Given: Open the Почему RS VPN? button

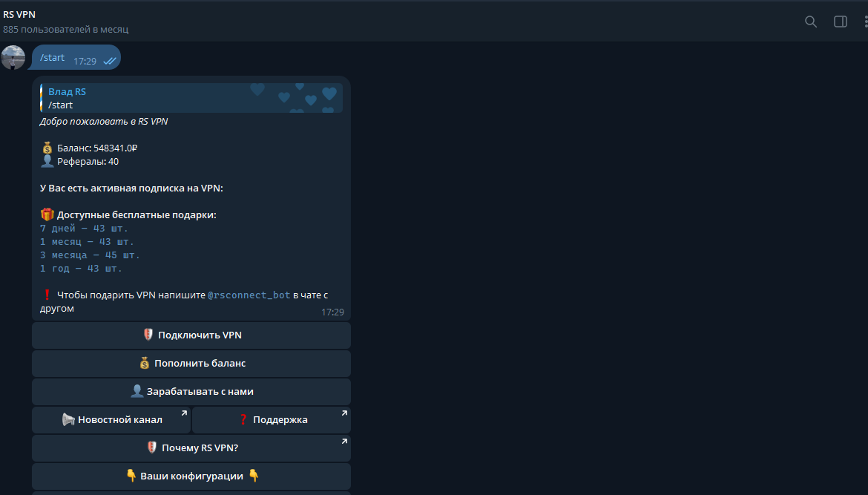Looking at the screenshot, I should [x=191, y=448].
